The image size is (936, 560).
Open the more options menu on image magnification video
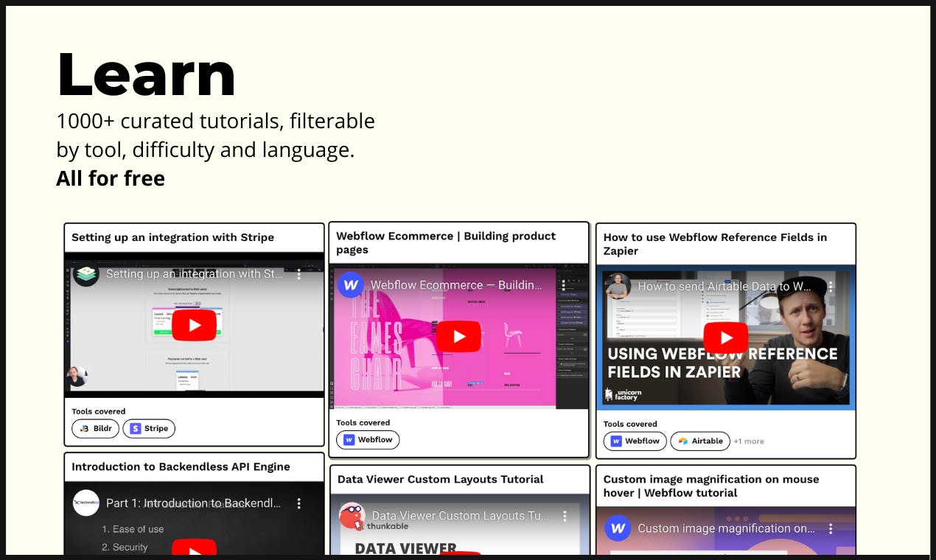click(x=831, y=528)
